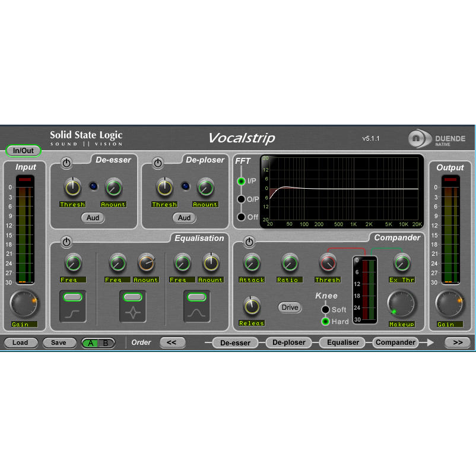Toggle the Compander power button
476x476 pixels.
pyautogui.click(x=249, y=242)
